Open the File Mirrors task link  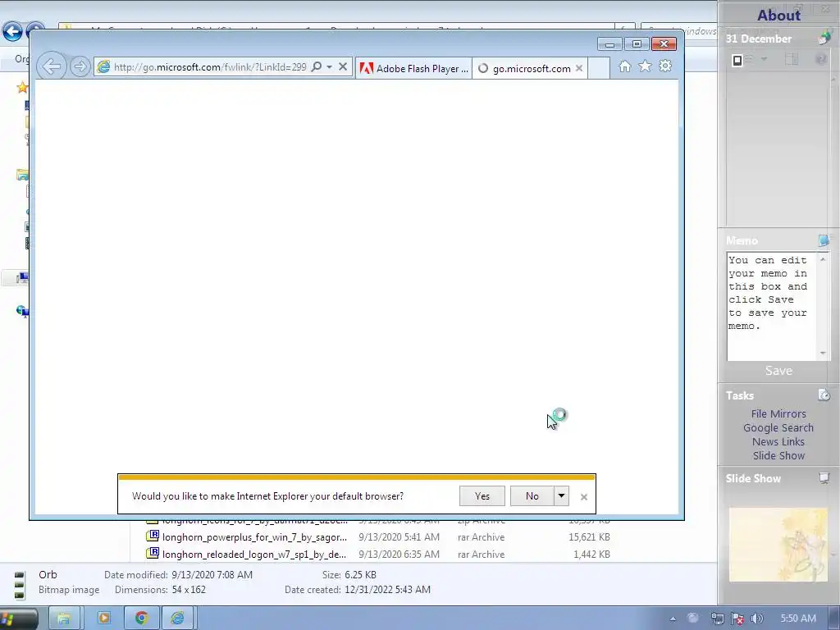pos(778,413)
